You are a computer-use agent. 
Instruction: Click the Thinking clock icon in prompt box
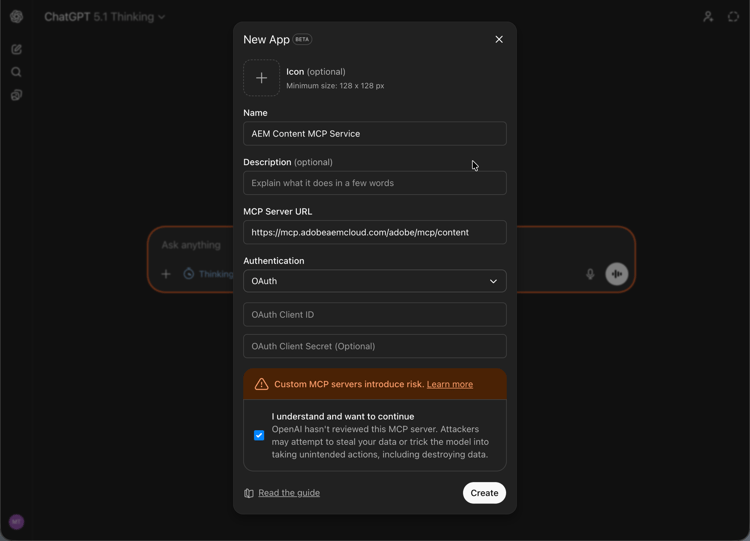point(189,274)
